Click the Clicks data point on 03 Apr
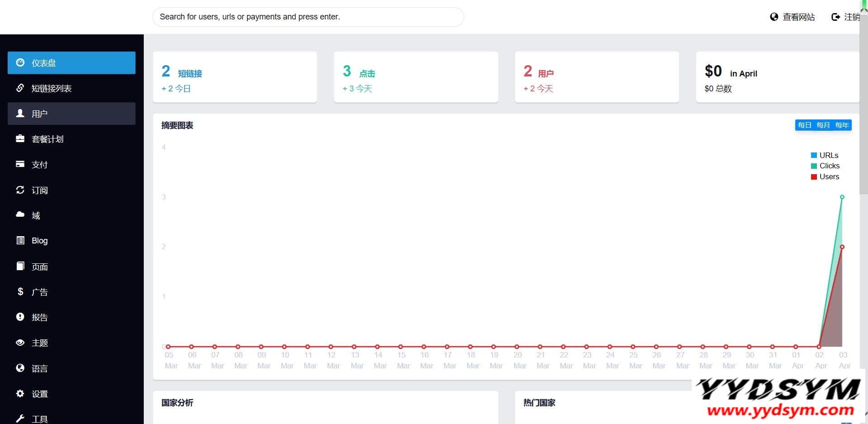This screenshot has height=424, width=868. coord(842,197)
